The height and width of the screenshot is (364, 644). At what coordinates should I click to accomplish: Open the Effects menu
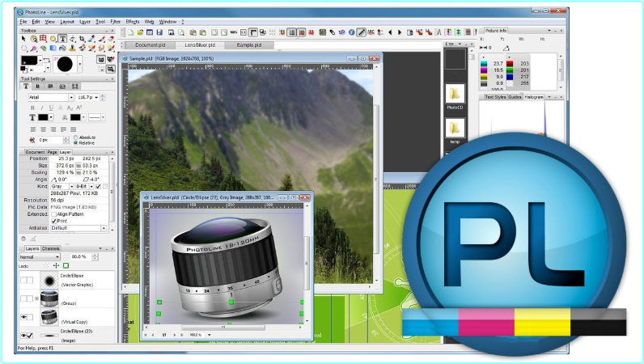(x=132, y=21)
